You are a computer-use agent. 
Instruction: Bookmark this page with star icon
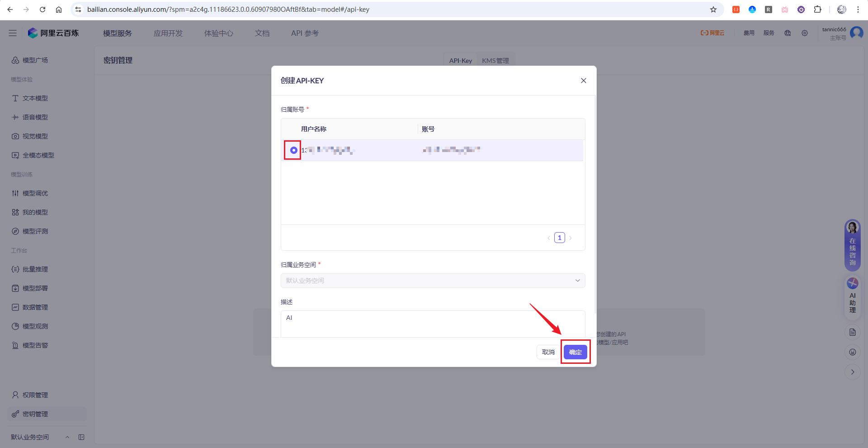pos(713,10)
